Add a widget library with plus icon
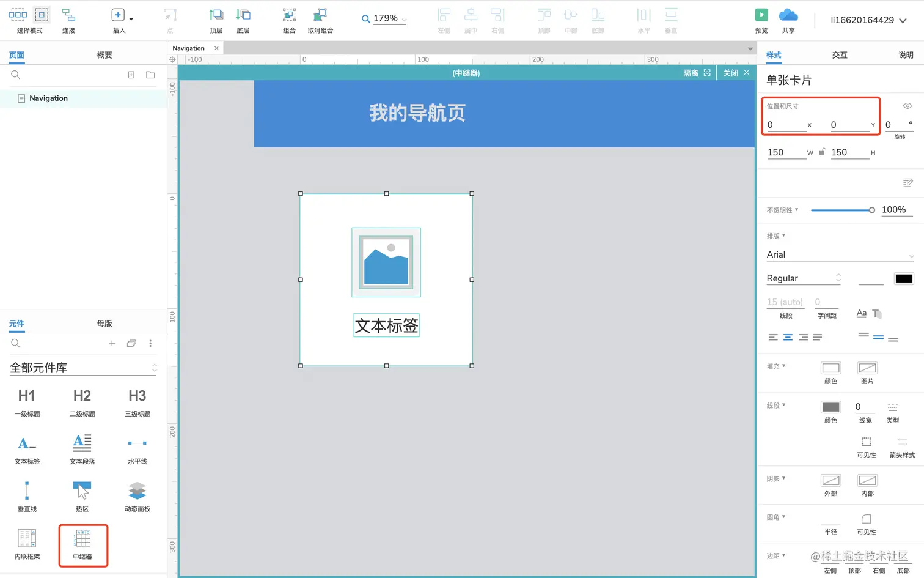The width and height of the screenshot is (924, 578). (x=112, y=343)
